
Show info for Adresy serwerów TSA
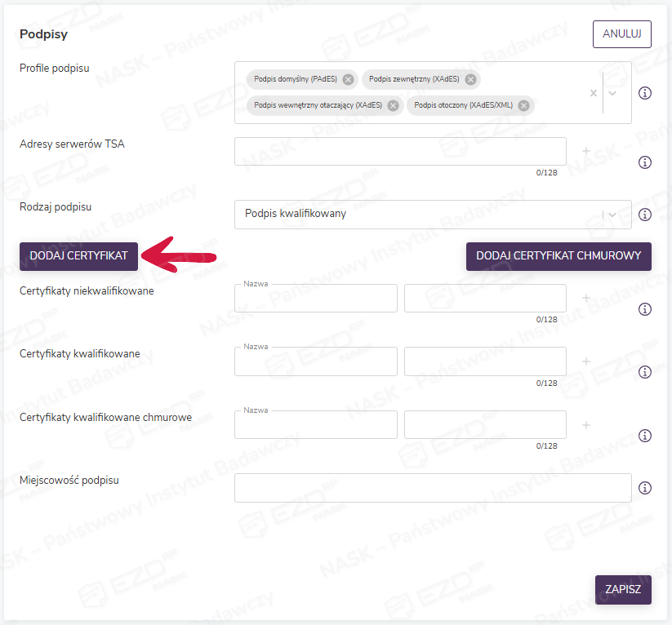coord(644,162)
